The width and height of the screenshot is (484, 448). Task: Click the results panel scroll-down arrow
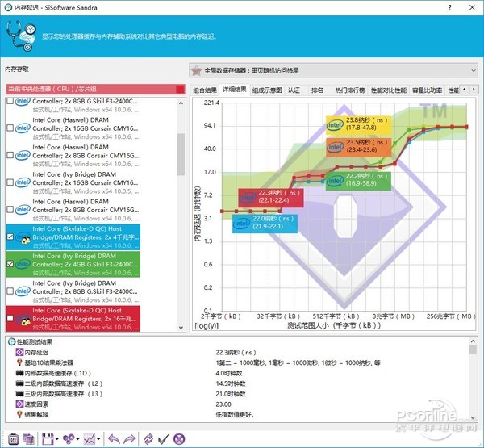pos(473,417)
